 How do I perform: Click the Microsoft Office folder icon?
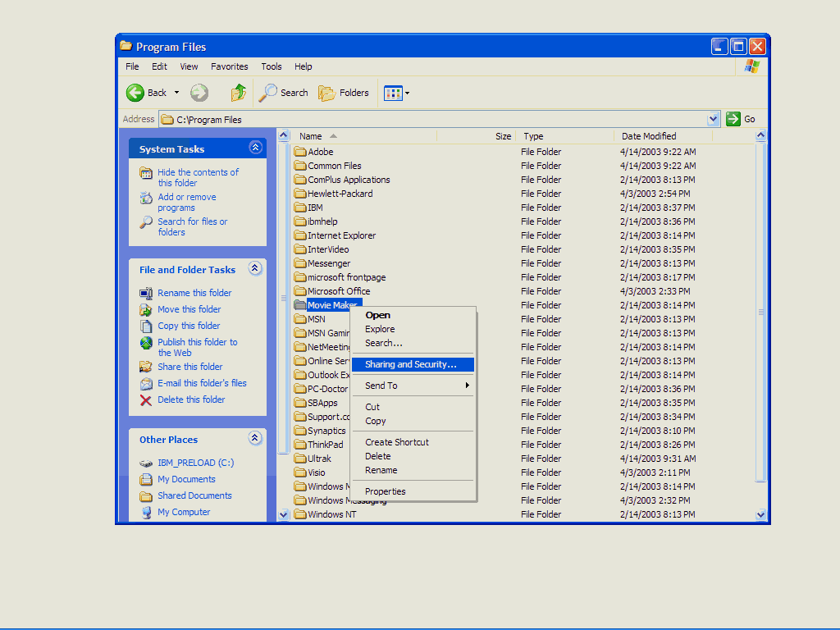[x=300, y=291]
